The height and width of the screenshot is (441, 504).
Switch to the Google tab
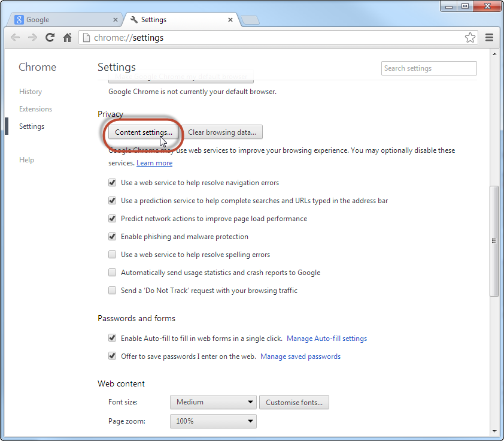coord(64,20)
